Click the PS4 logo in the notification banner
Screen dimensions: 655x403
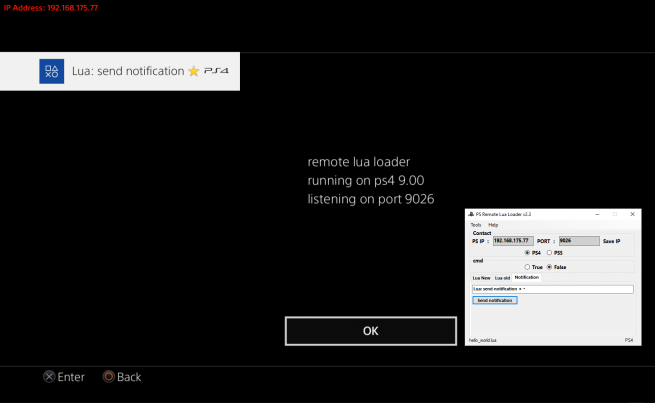(x=216, y=71)
